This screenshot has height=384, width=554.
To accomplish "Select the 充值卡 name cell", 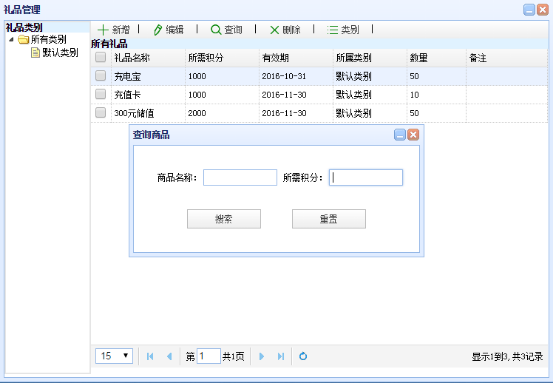I will [148, 95].
